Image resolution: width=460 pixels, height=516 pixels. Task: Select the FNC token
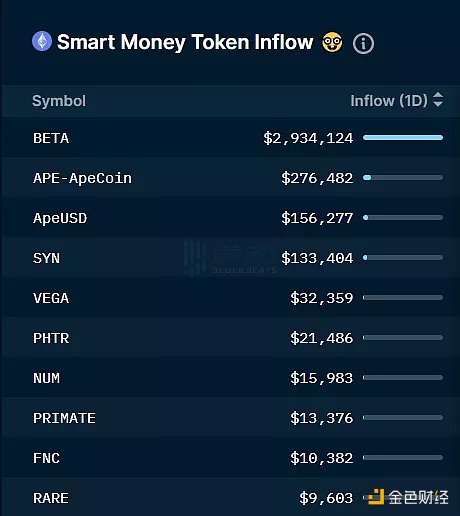46,458
